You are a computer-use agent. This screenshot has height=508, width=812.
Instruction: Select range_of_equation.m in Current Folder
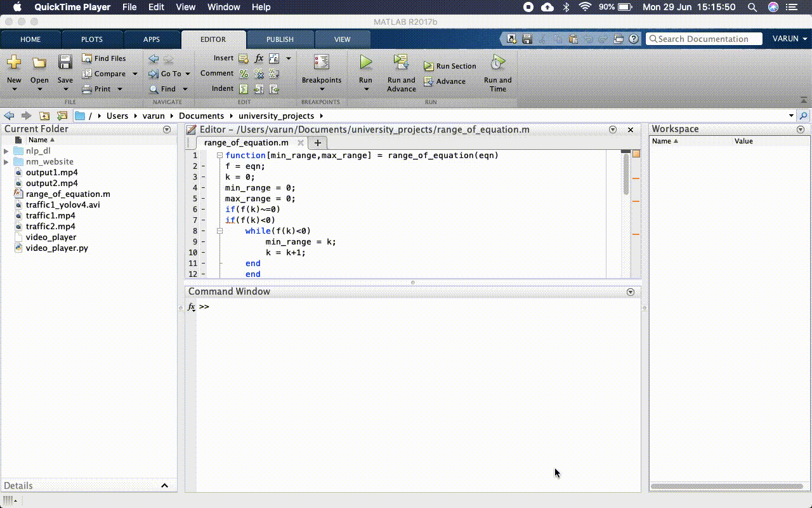coord(68,194)
